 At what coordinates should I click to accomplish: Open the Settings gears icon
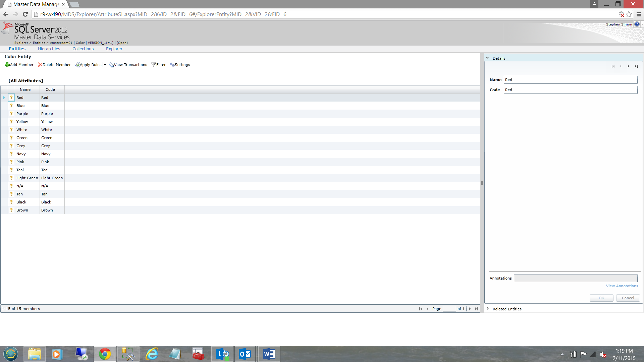click(x=172, y=65)
